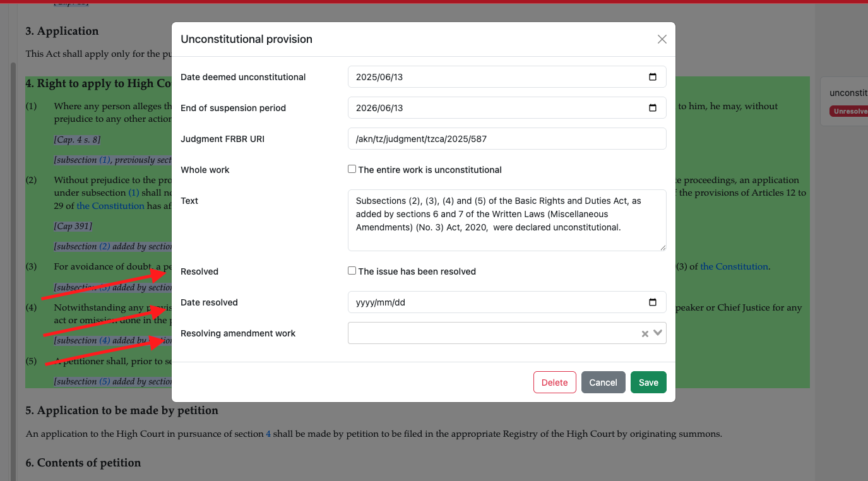Focus the Judgment FRBR URI field
This screenshot has width=868, height=481.
(506, 139)
